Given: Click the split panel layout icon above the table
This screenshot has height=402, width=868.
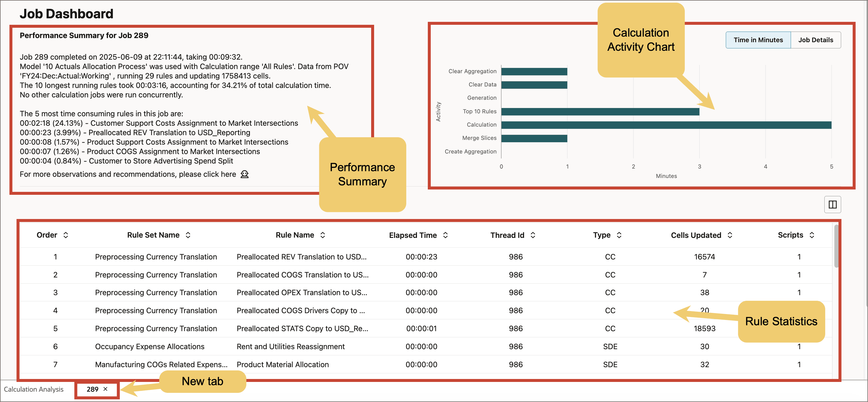Looking at the screenshot, I should point(833,205).
